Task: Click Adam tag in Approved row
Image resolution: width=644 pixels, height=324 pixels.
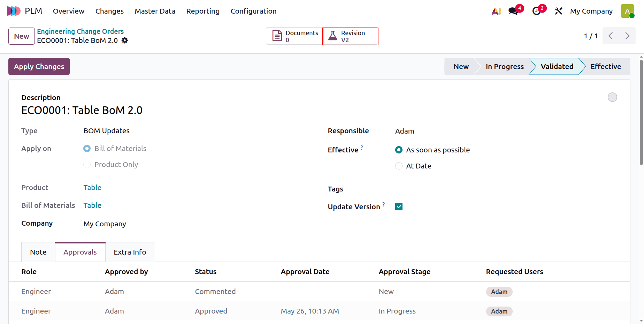Action: (499, 311)
